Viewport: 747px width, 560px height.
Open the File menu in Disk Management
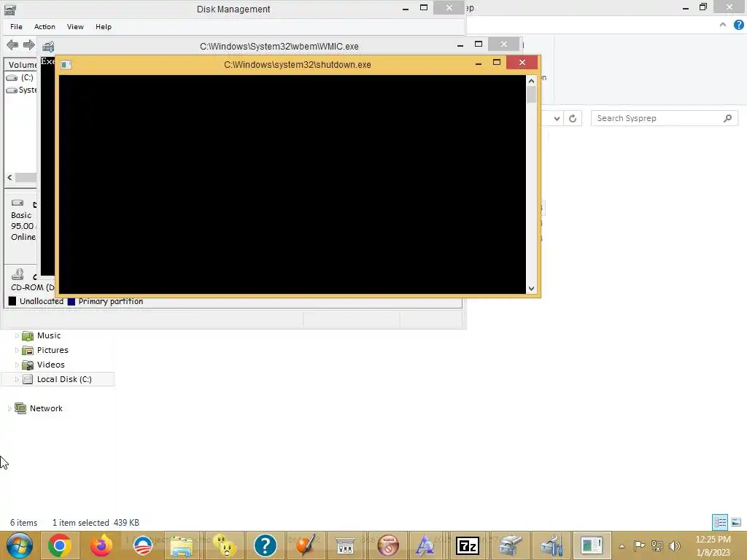coord(16,27)
